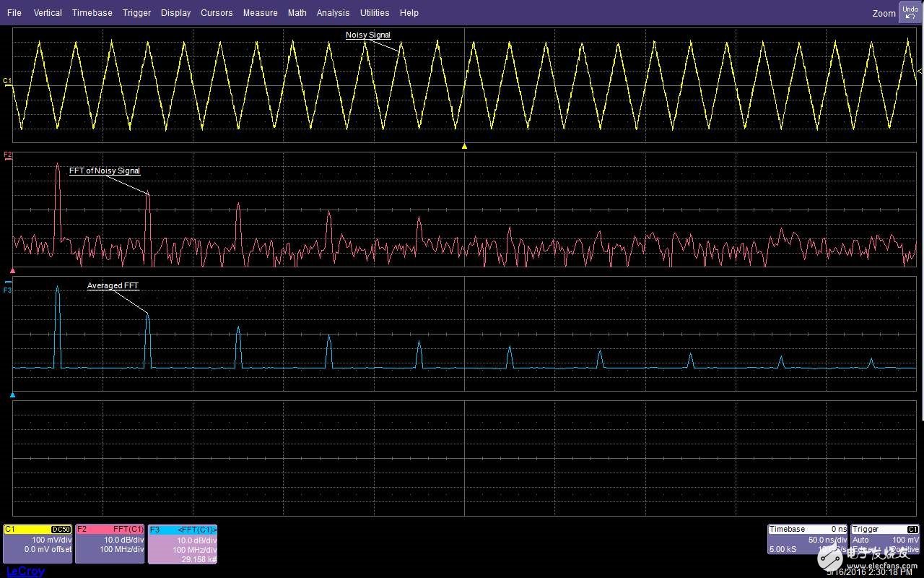Click the yellow C1 channel marker on the grid
Screen dimensions: 924x578
coord(7,81)
